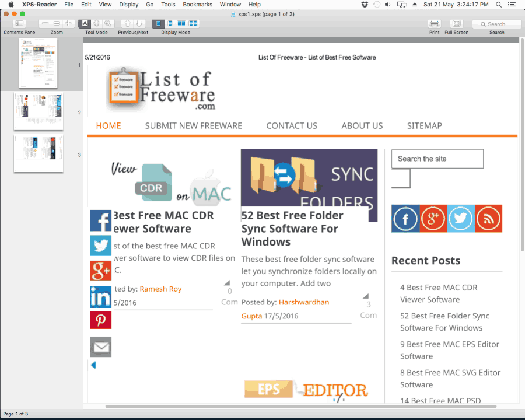Screen dimensions: 525x420
Task: Open the Go menu
Action: click(x=150, y=4)
